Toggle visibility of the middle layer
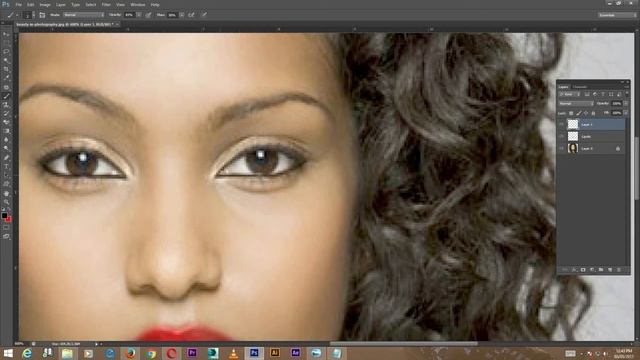This screenshot has height=360, width=640. click(562, 136)
